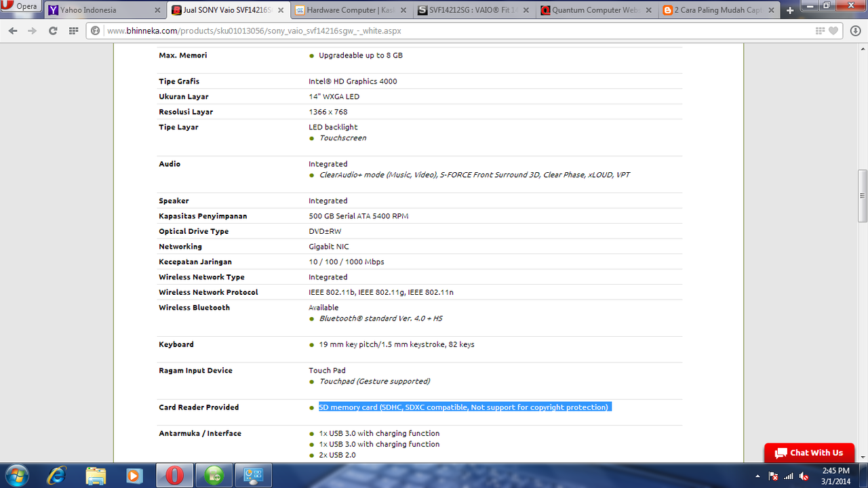This screenshot has height=488, width=868.
Task: Click the 14" WXGA LED value
Action: (x=334, y=97)
